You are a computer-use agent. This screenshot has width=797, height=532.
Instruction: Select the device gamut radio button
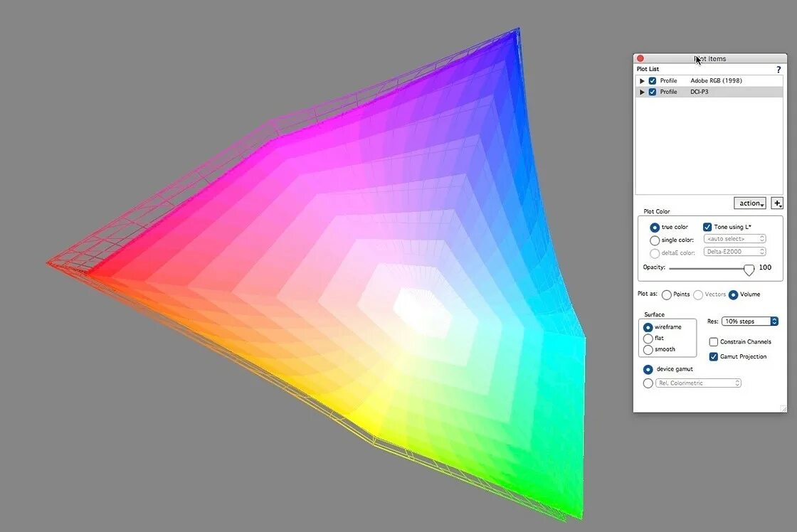point(648,369)
